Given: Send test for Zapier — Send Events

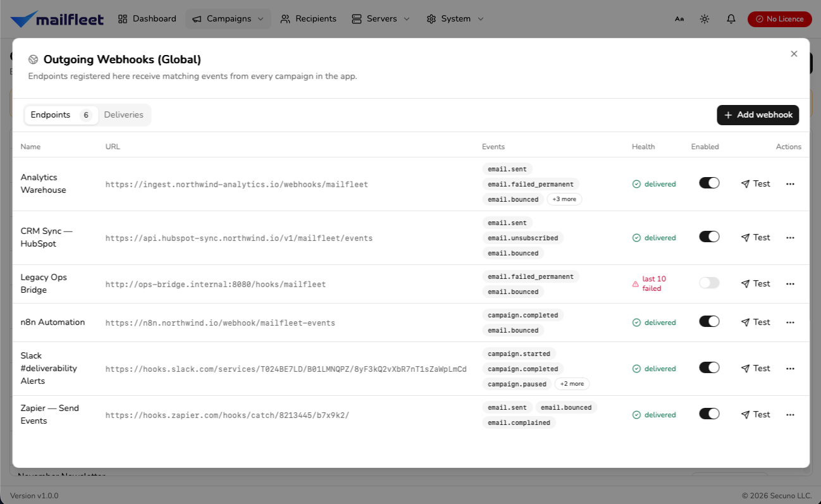Looking at the screenshot, I should 755,415.
